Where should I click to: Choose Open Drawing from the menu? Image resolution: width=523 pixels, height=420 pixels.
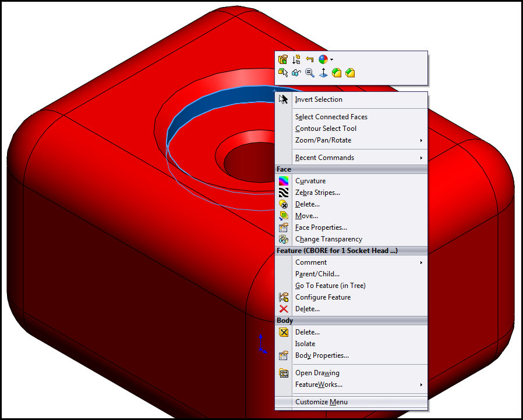coord(351,373)
